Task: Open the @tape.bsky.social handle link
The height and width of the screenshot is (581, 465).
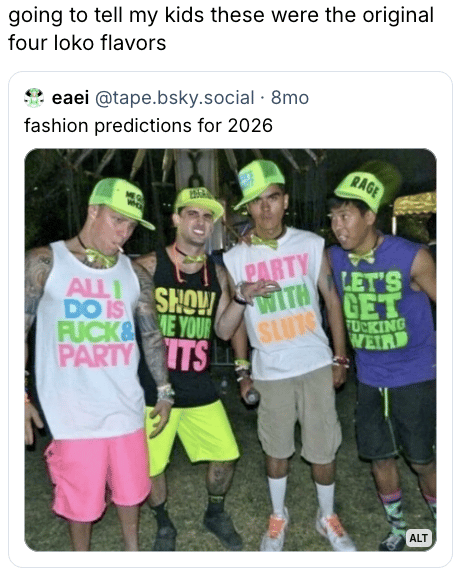Action: [175, 98]
